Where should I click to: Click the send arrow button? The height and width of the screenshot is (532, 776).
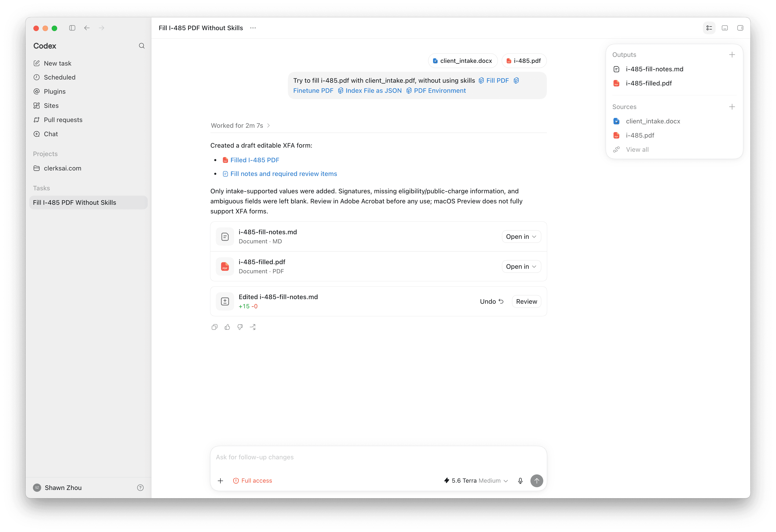[x=537, y=481]
